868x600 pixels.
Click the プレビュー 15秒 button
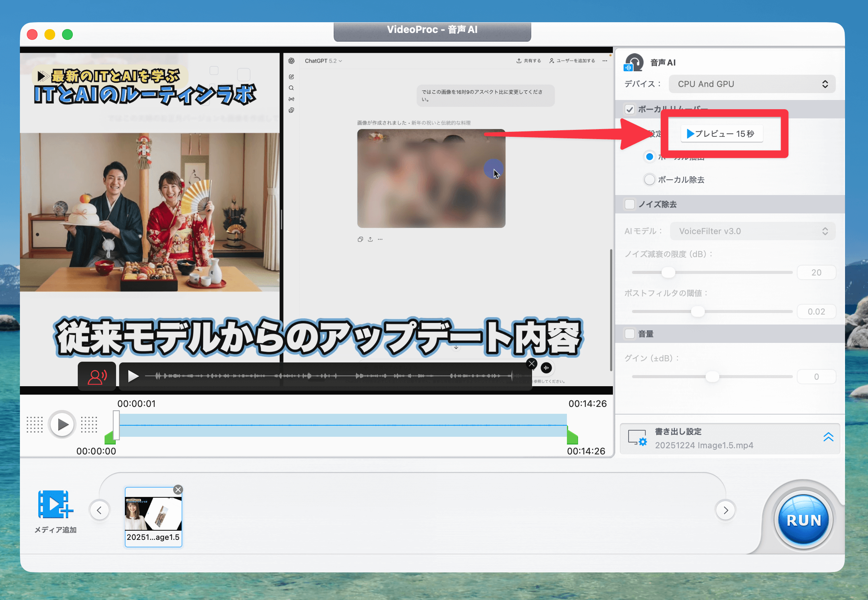click(x=721, y=134)
